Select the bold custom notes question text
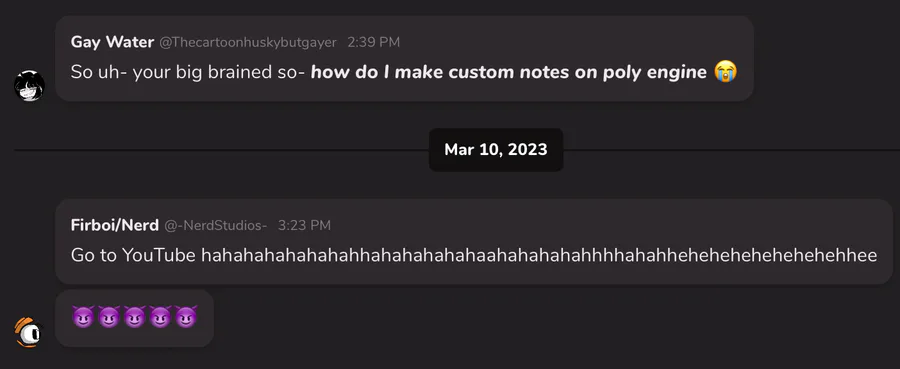This screenshot has width=900, height=369. click(x=509, y=72)
